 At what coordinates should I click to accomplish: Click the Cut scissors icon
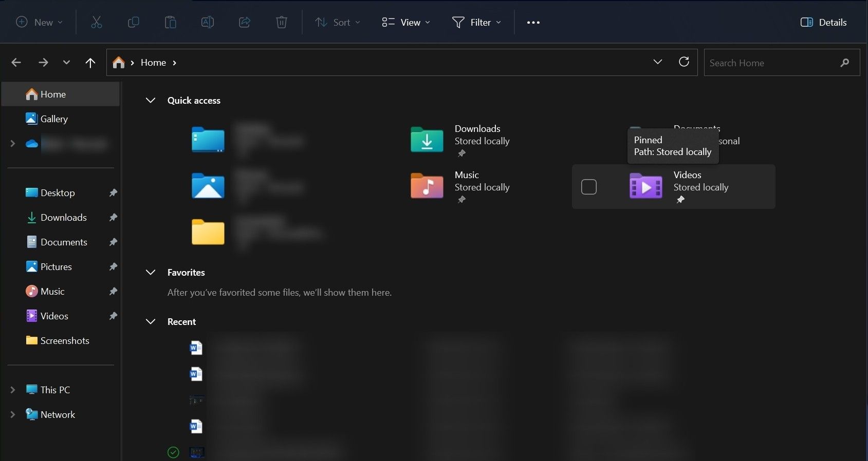coord(96,22)
